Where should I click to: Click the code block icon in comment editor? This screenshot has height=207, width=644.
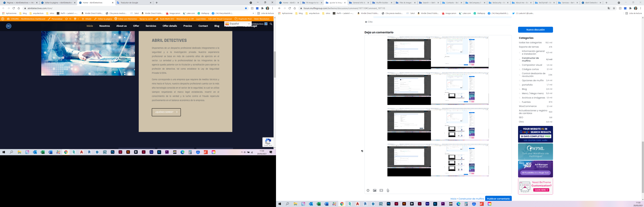(x=381, y=190)
